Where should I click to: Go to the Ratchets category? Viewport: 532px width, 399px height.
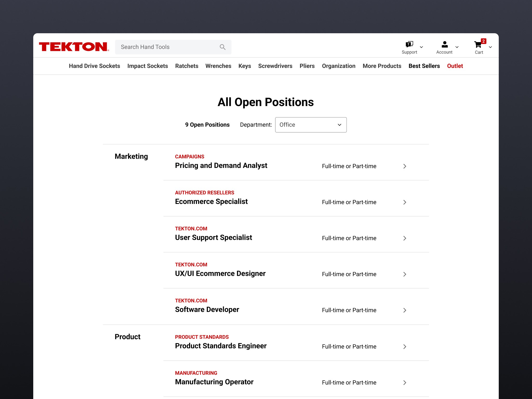(x=187, y=66)
